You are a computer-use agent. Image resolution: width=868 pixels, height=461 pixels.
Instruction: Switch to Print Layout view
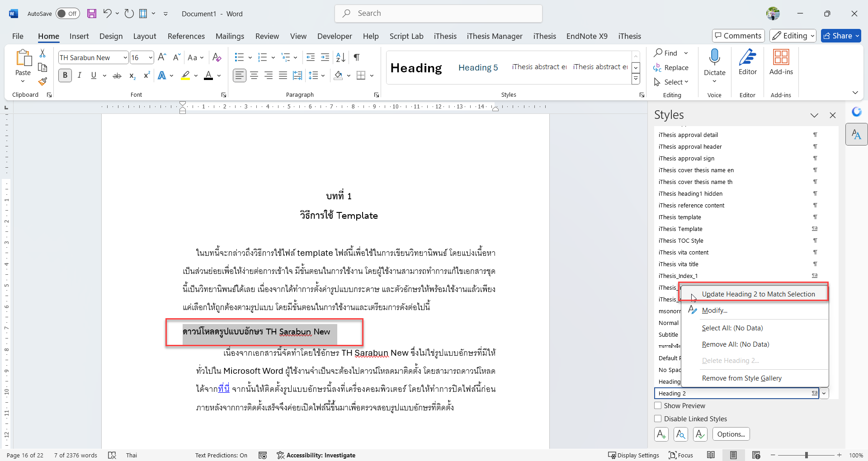click(733, 455)
